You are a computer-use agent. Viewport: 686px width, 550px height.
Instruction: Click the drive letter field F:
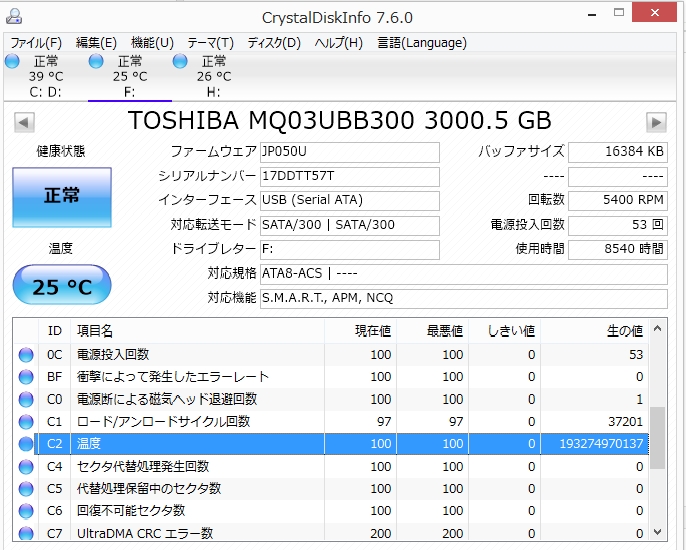pyautogui.click(x=350, y=249)
